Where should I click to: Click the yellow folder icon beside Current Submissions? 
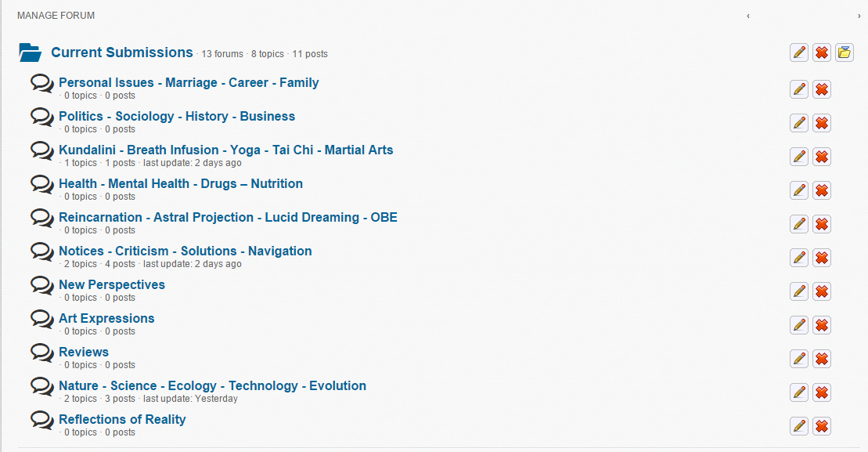[x=845, y=52]
